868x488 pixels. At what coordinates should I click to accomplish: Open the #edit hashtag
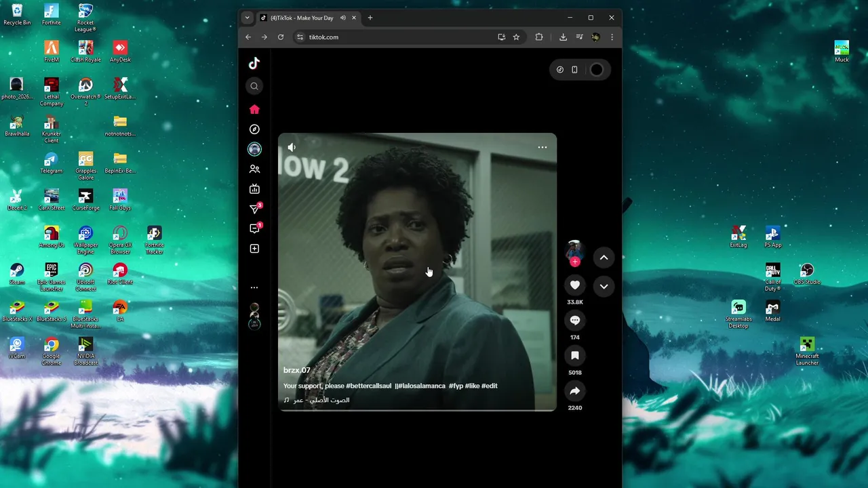tap(490, 386)
